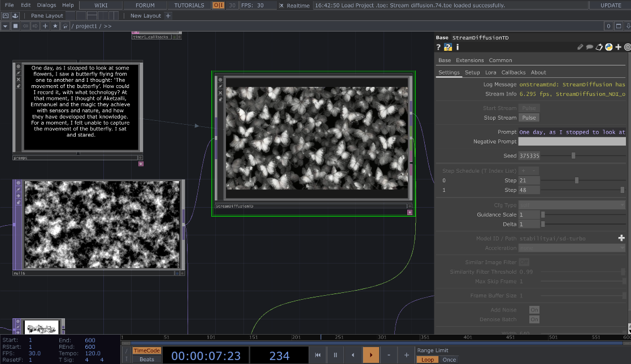The height and width of the screenshot is (364, 631).
Task: Click the plus icon in the path bar
Action: coord(45,26)
